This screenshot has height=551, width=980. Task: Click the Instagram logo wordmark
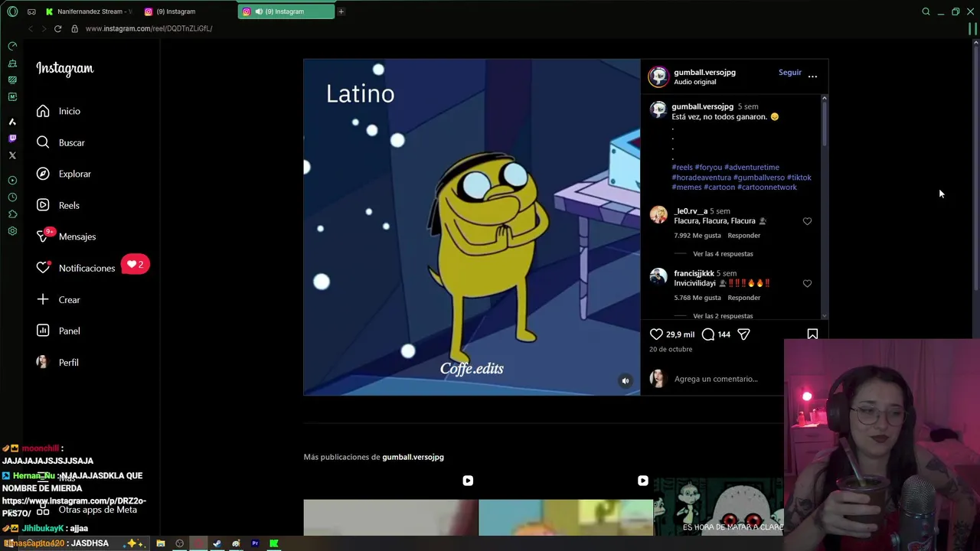[x=65, y=69]
